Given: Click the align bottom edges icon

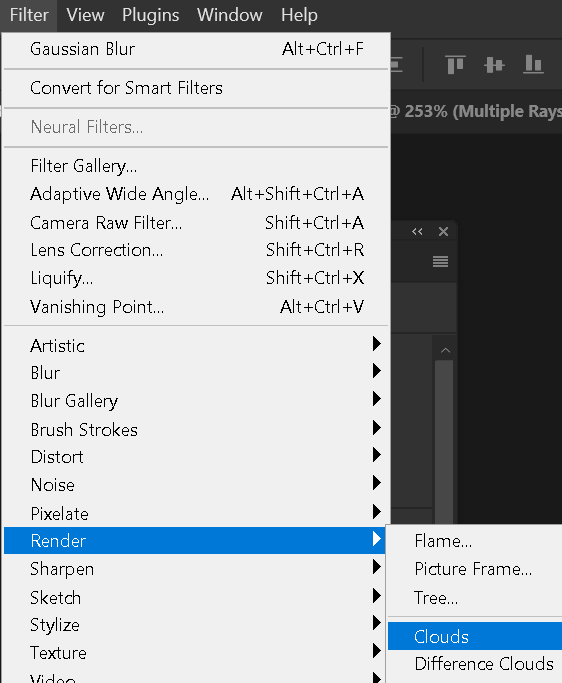Looking at the screenshot, I should [533, 65].
